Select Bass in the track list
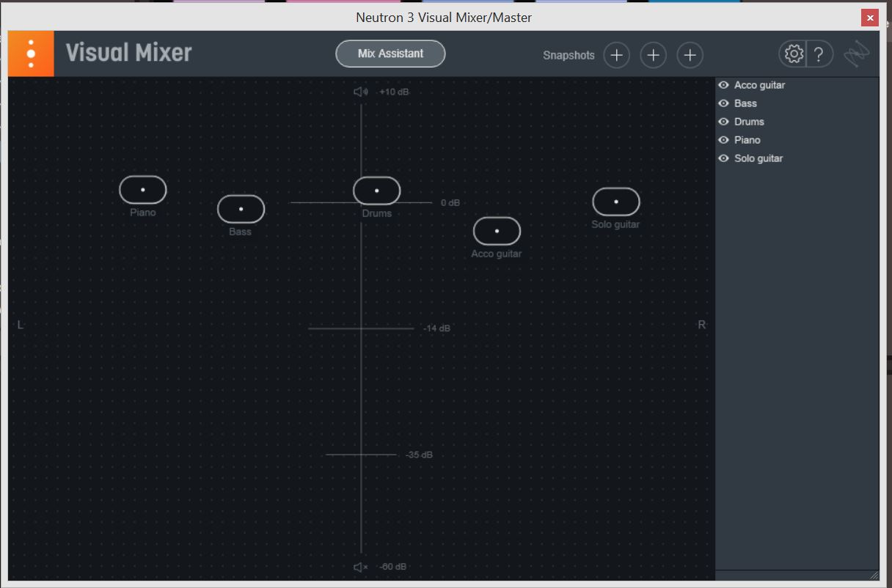This screenshot has height=588, width=892. pyautogui.click(x=745, y=103)
